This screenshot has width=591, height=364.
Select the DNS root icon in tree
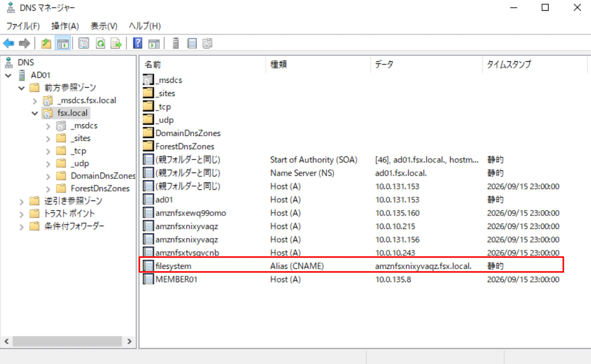(9, 62)
